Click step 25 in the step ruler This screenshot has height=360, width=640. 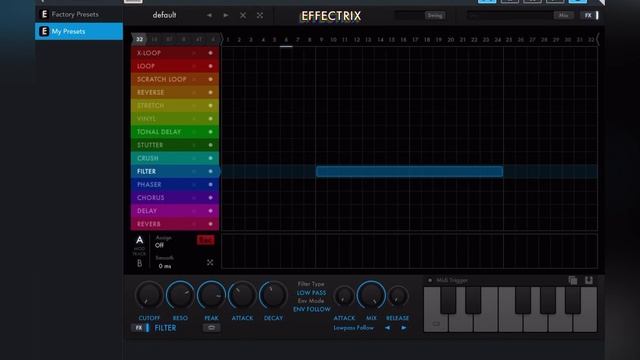[509, 40]
